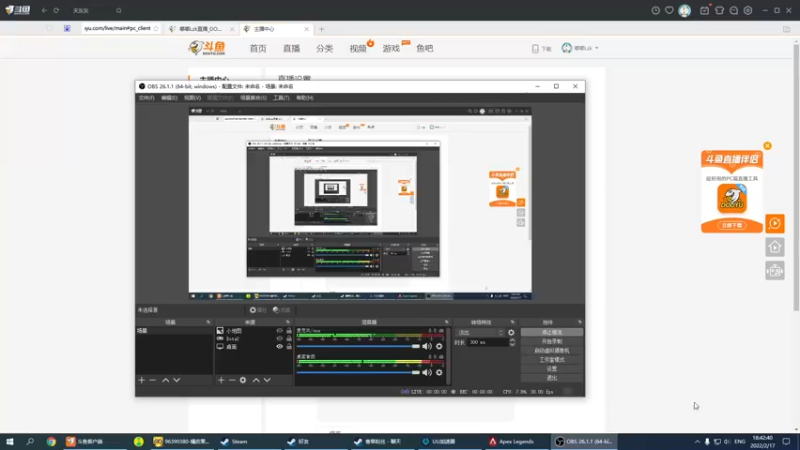The image size is (800, 450).
Task: Move source down in OBS sources panel
Action: tap(267, 380)
